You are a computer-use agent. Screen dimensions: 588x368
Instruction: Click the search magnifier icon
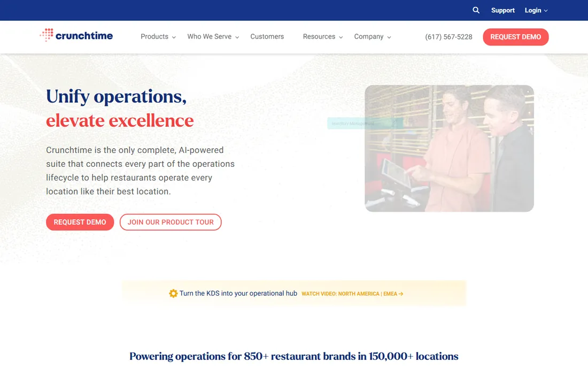476,10
